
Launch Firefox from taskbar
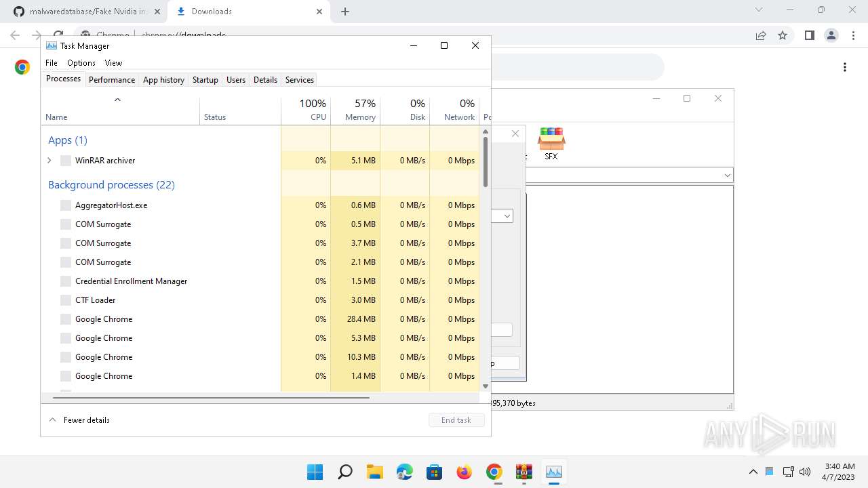[x=465, y=472]
